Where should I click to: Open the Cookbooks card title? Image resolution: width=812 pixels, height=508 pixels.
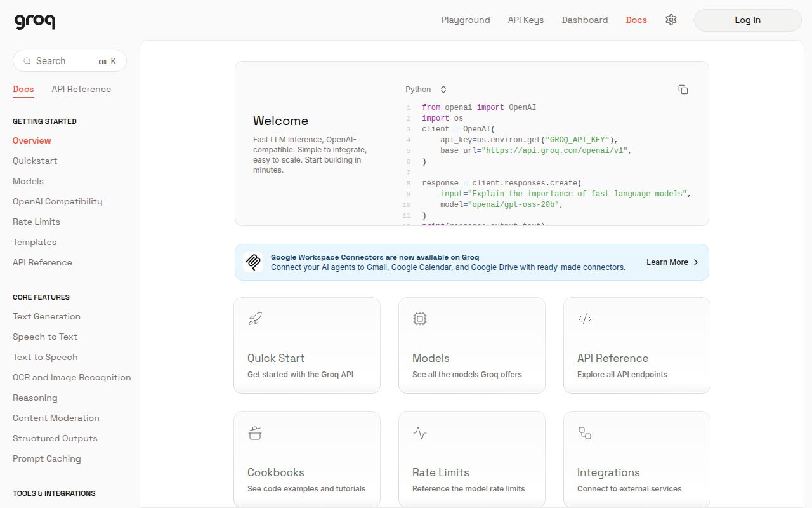tap(276, 472)
